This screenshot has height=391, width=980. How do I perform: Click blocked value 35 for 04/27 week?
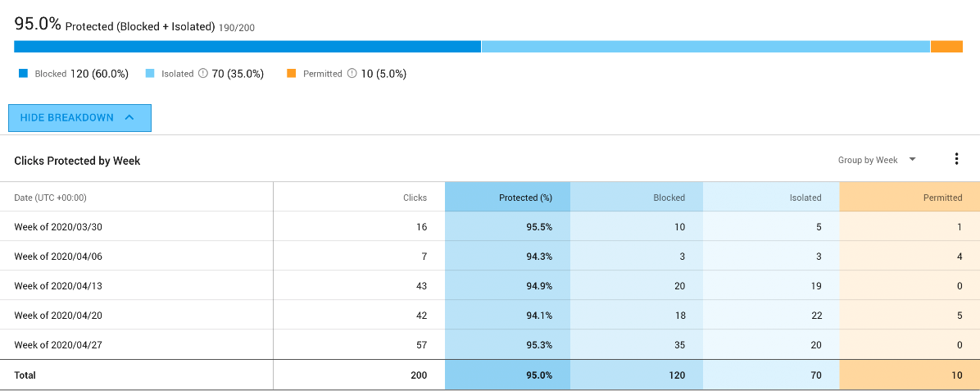coord(679,345)
